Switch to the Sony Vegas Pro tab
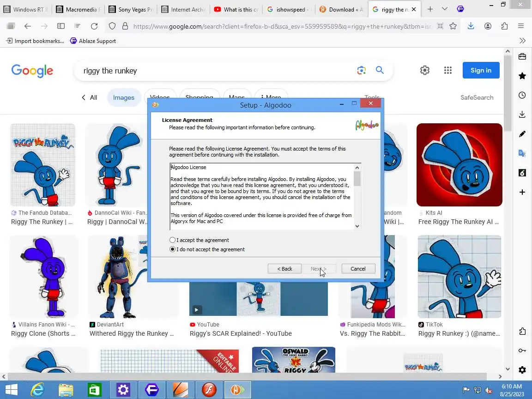 click(x=131, y=10)
